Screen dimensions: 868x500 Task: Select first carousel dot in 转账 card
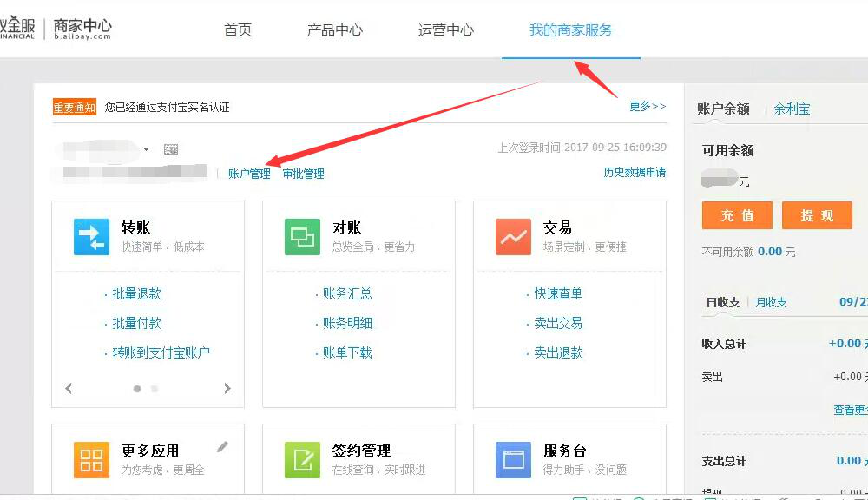point(137,389)
